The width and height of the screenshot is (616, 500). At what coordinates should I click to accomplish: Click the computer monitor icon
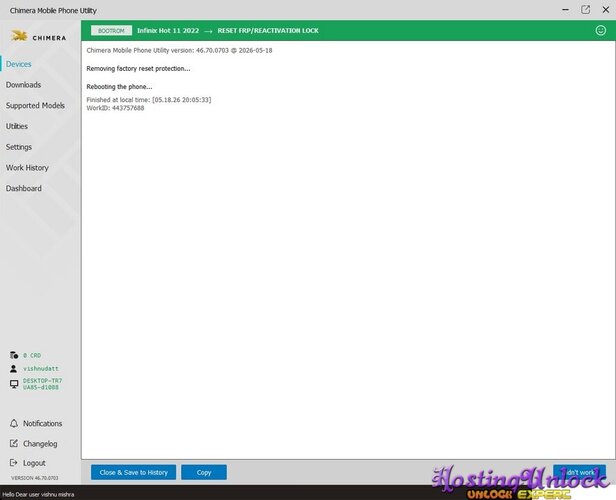[x=14, y=384]
